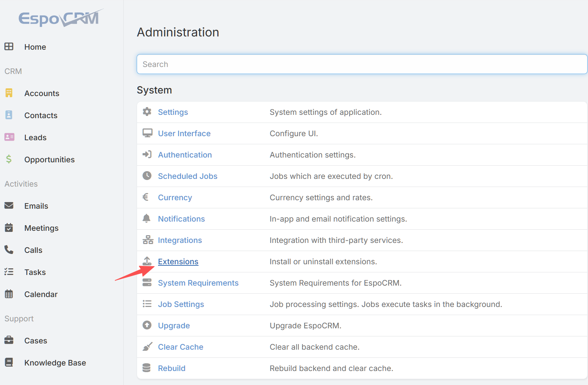Open Tasks from the sidebar
This screenshot has height=385, width=588.
point(35,272)
